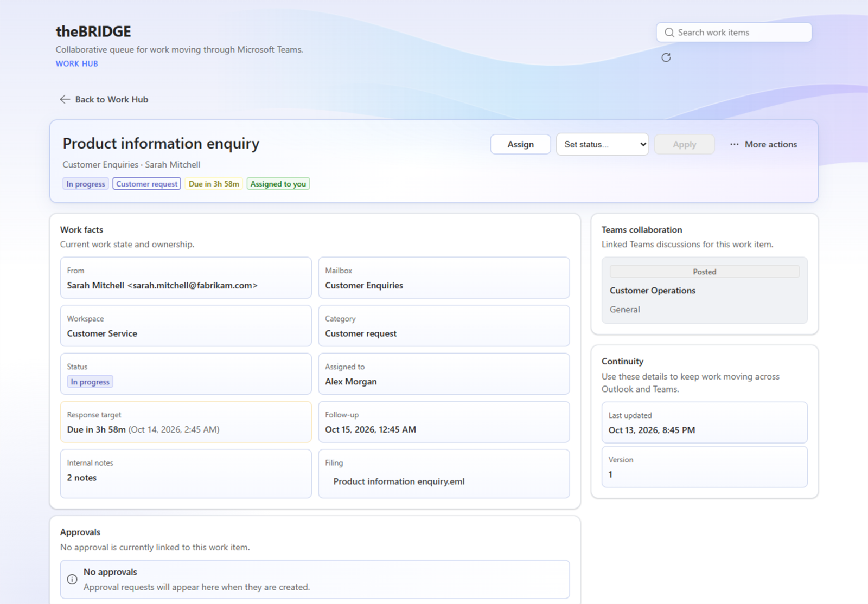
Task: Click the More actions ellipsis icon
Action: pyautogui.click(x=734, y=144)
